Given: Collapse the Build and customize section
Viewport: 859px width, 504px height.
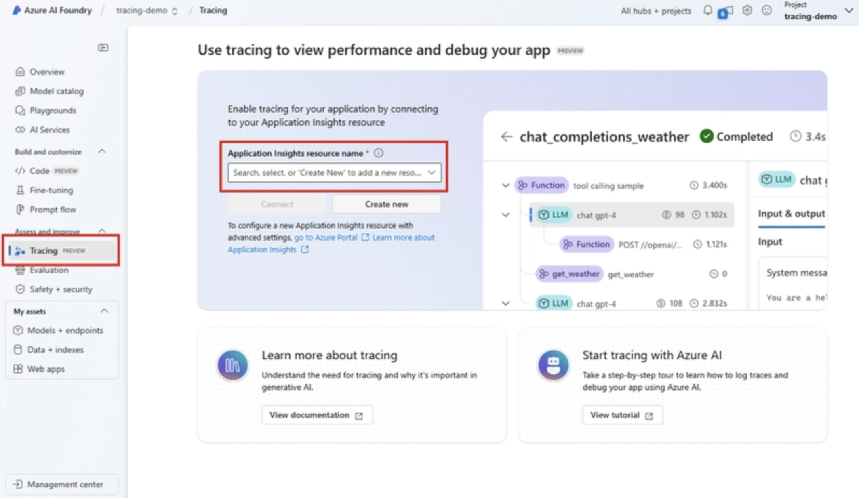Looking at the screenshot, I should 102,151.
